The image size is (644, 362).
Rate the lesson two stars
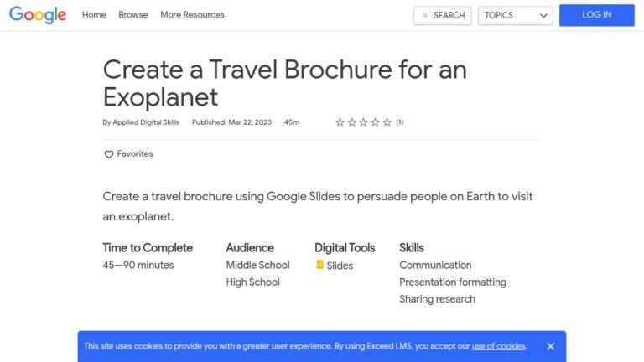point(351,122)
